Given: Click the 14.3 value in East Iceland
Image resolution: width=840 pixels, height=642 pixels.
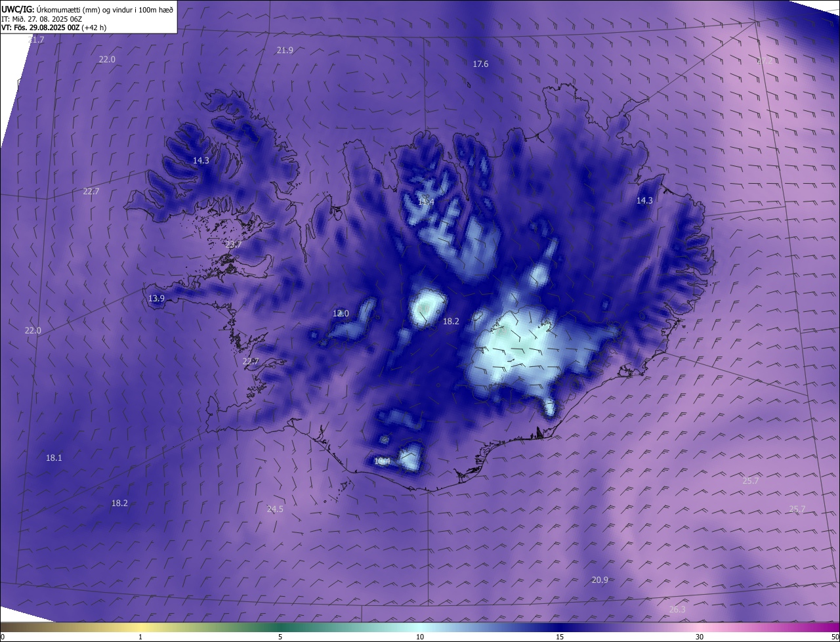Looking at the screenshot, I should point(644,201).
